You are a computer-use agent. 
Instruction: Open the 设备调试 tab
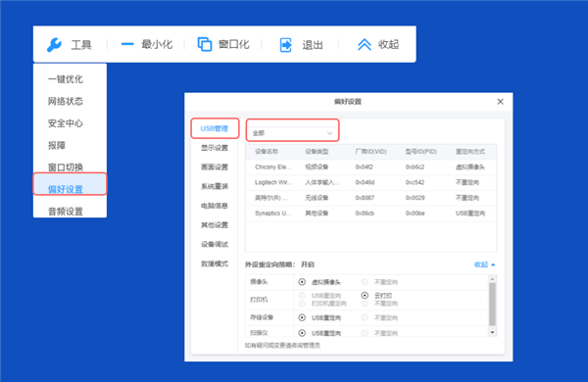tap(215, 245)
